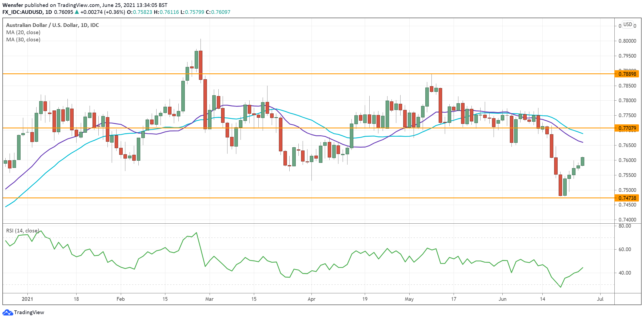Screen dimensions: 644x320
Task: Click the orange 0.74738 price label
Action: pos(627,198)
